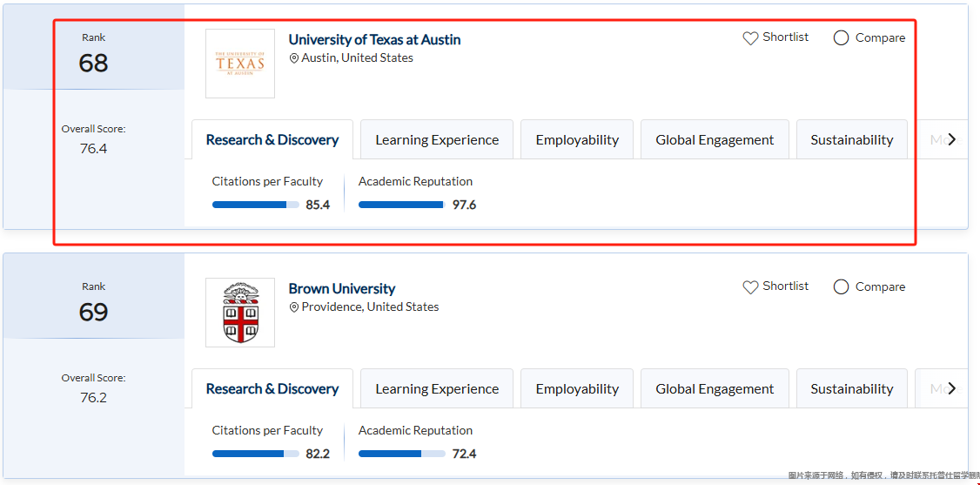
Task: Select Research & Discovery tab for Brown
Action: [x=272, y=389]
